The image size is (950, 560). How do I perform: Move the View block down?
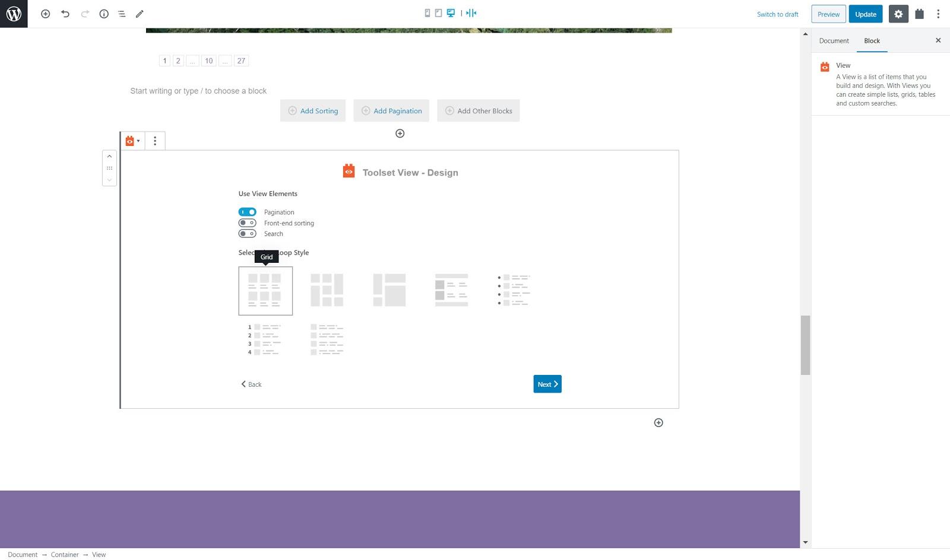pos(109,180)
